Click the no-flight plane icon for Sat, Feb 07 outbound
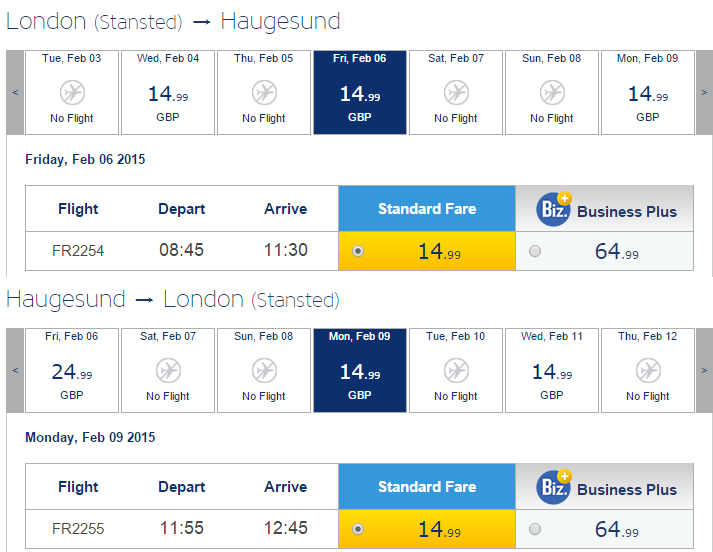Viewport: 713px width, 552px height. click(x=456, y=93)
